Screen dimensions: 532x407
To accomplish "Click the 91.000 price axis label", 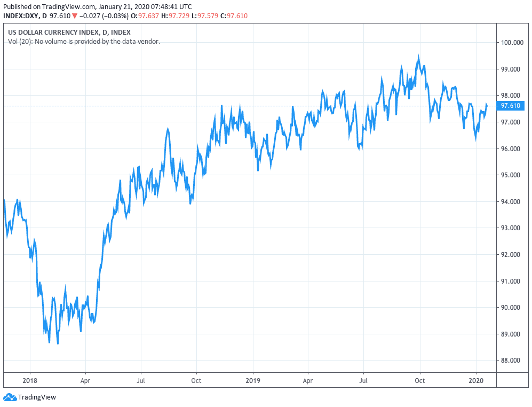I will [x=511, y=281].
